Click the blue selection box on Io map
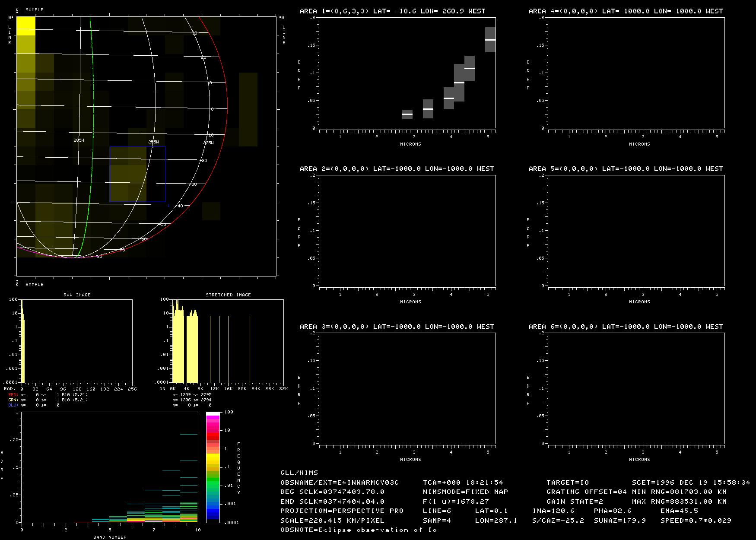This screenshot has height=540, width=756. pos(137,174)
